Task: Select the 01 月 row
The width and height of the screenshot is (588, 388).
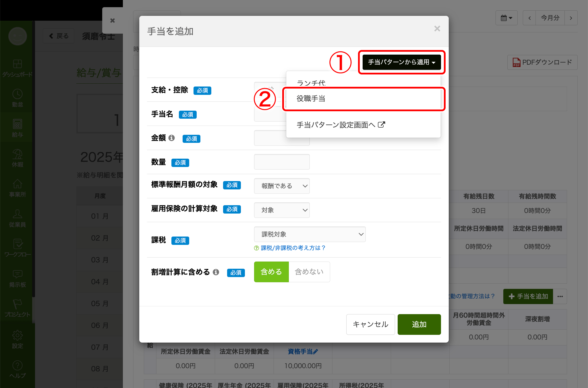Action: click(100, 216)
